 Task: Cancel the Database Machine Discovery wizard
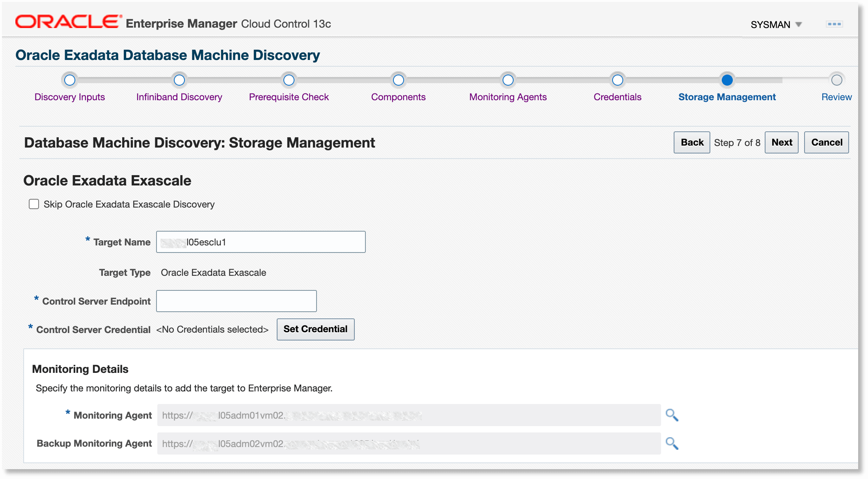826,142
